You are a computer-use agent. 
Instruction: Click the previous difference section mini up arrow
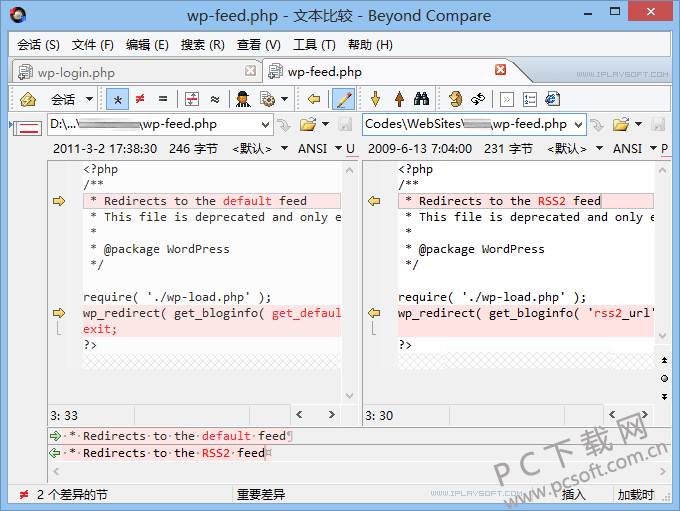pos(664,360)
